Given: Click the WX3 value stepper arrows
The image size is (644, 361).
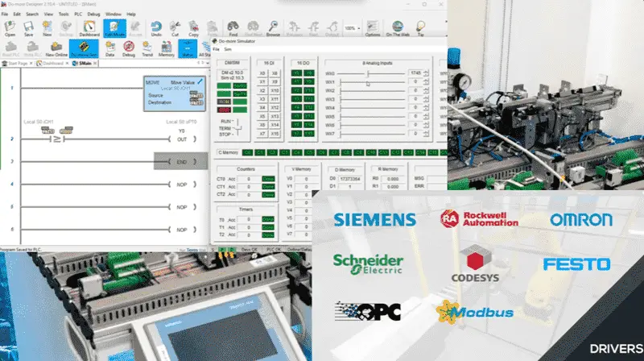Looking at the screenshot, I should pyautogui.click(x=426, y=99).
